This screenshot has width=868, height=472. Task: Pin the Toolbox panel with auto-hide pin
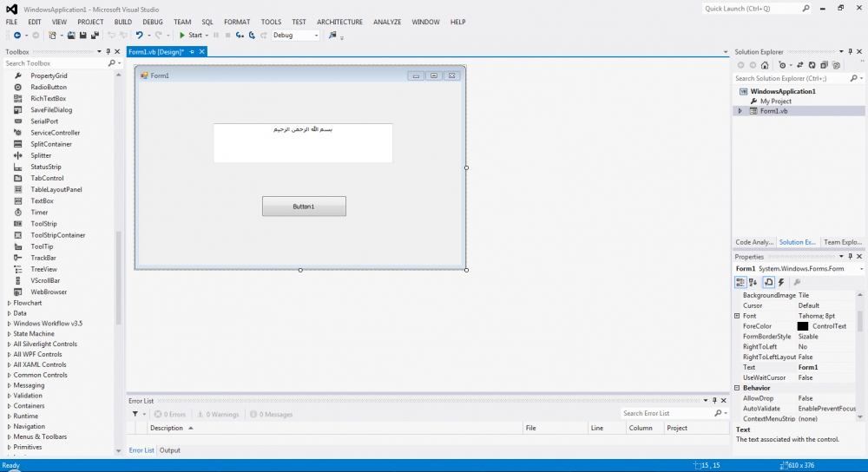pos(108,51)
